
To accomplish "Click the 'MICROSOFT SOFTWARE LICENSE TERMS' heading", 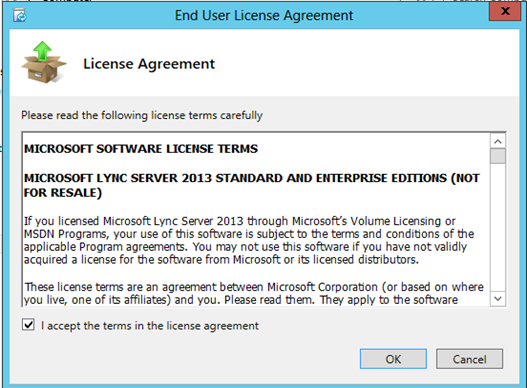I will point(141,149).
